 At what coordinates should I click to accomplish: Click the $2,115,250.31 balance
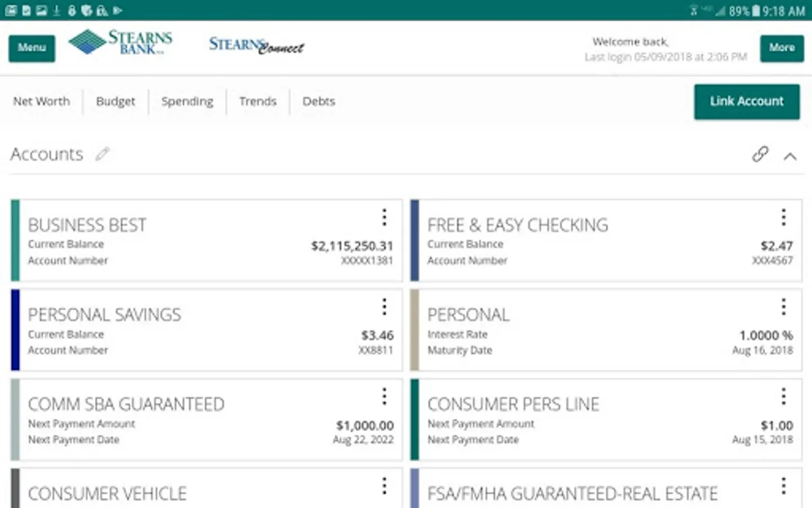(x=352, y=246)
